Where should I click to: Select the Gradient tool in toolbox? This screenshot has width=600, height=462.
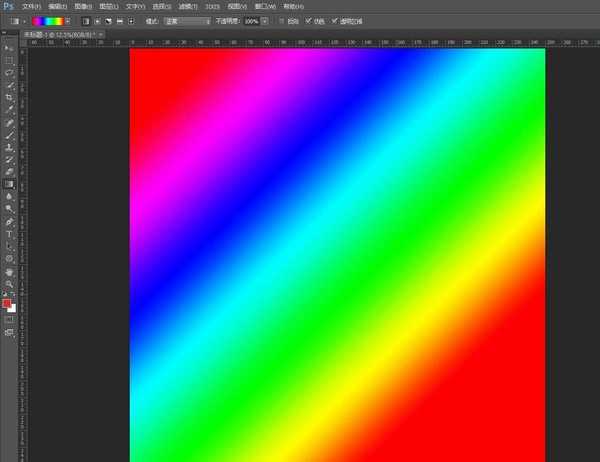click(x=9, y=184)
